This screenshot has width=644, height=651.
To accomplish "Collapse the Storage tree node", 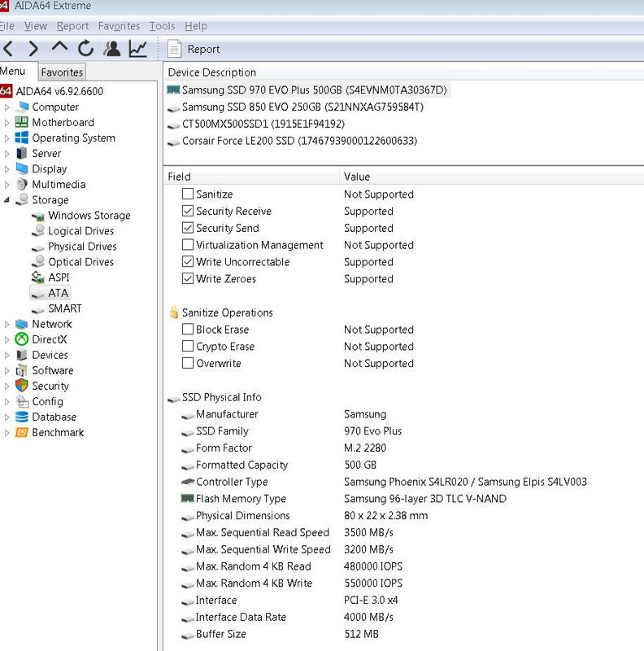I will point(7,200).
